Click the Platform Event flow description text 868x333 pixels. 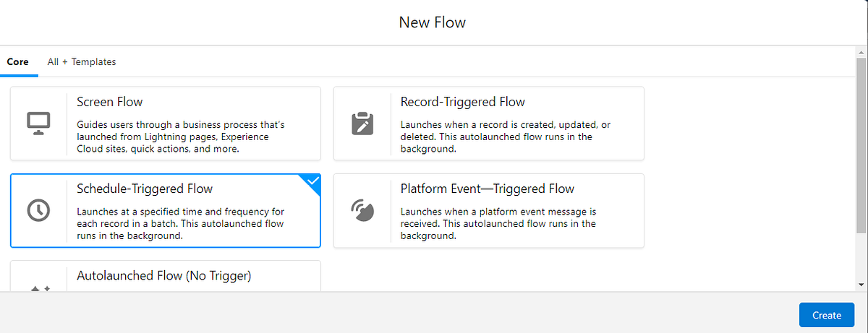pos(498,224)
